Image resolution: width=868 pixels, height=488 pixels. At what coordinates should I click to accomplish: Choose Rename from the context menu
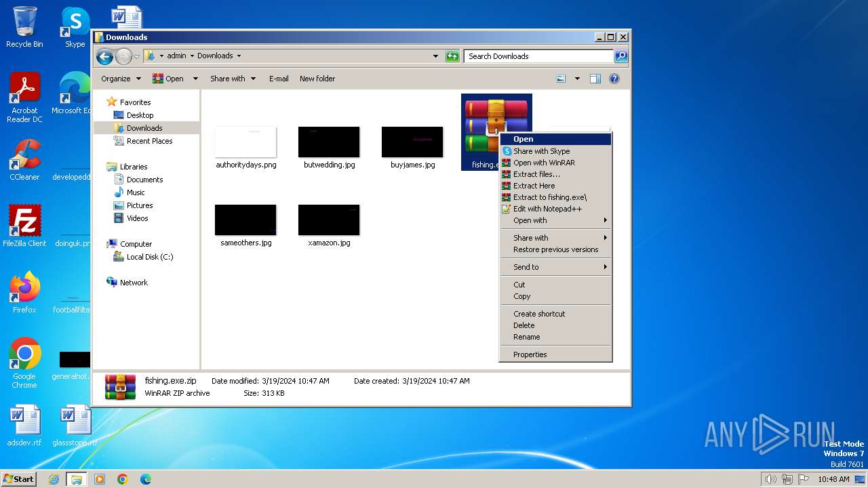555,337
